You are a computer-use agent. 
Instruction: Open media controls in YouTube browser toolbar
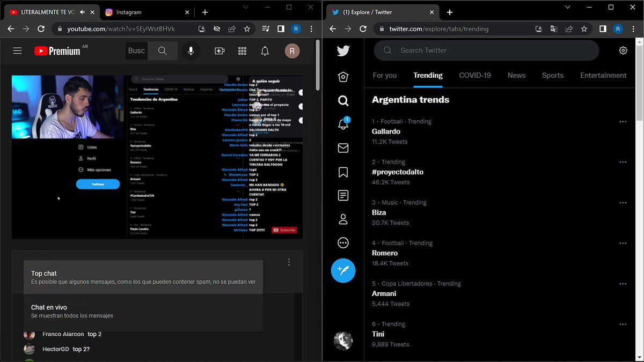tap(266, 29)
